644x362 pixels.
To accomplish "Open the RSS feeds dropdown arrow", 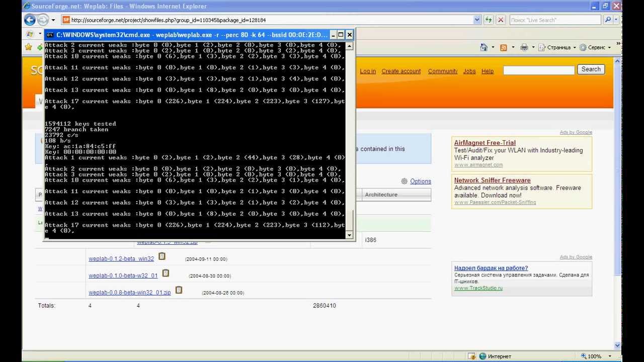I will click(513, 47).
